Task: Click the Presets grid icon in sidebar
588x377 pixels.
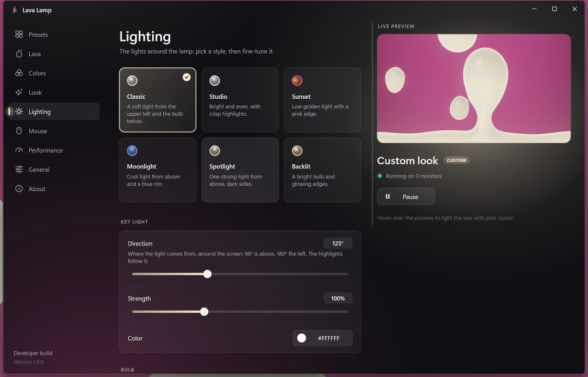Action: [x=19, y=34]
